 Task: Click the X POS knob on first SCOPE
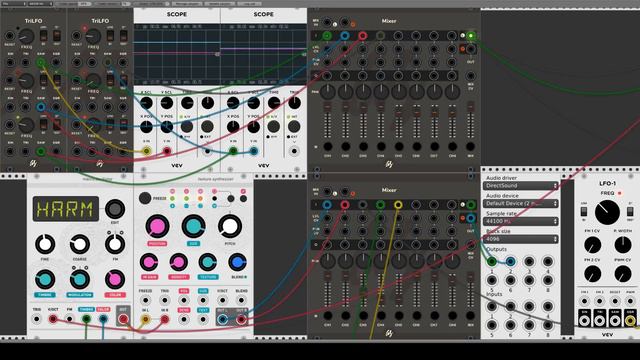pos(146,127)
